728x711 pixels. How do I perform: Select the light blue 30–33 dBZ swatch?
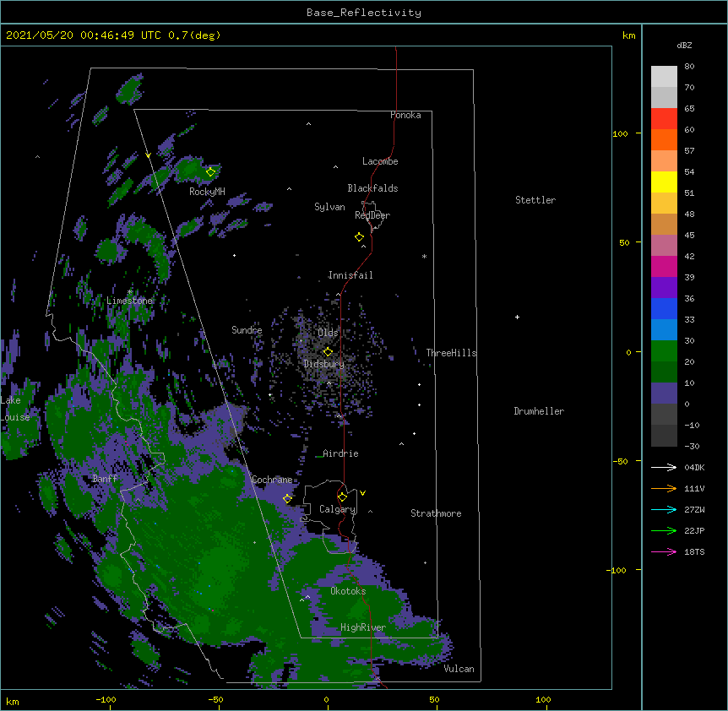[x=664, y=330]
